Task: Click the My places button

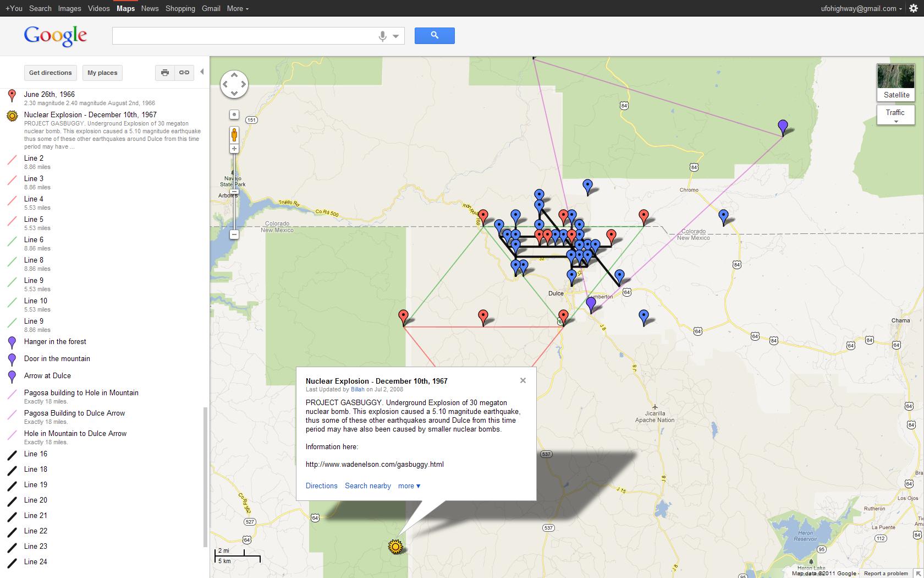Action: pyautogui.click(x=102, y=73)
